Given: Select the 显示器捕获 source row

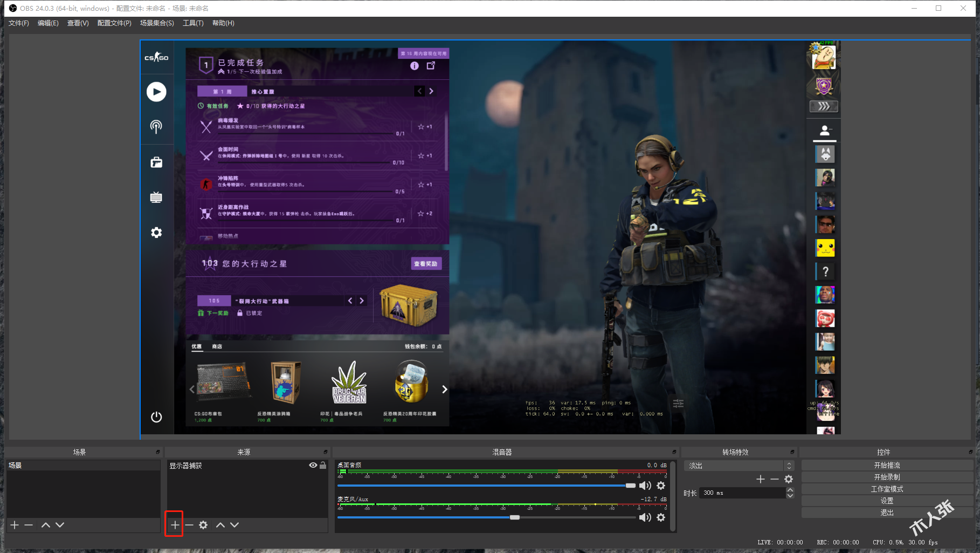Looking at the screenshot, I should coord(247,465).
